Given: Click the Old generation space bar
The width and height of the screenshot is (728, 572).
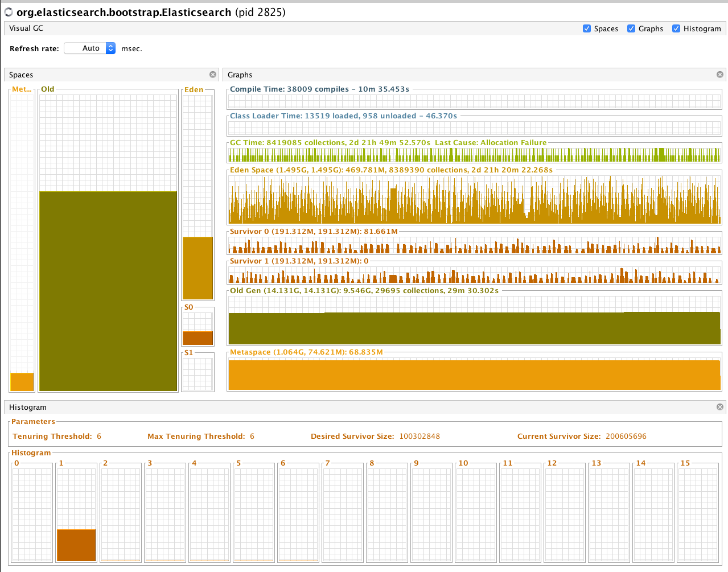Looking at the screenshot, I should coord(108,291).
